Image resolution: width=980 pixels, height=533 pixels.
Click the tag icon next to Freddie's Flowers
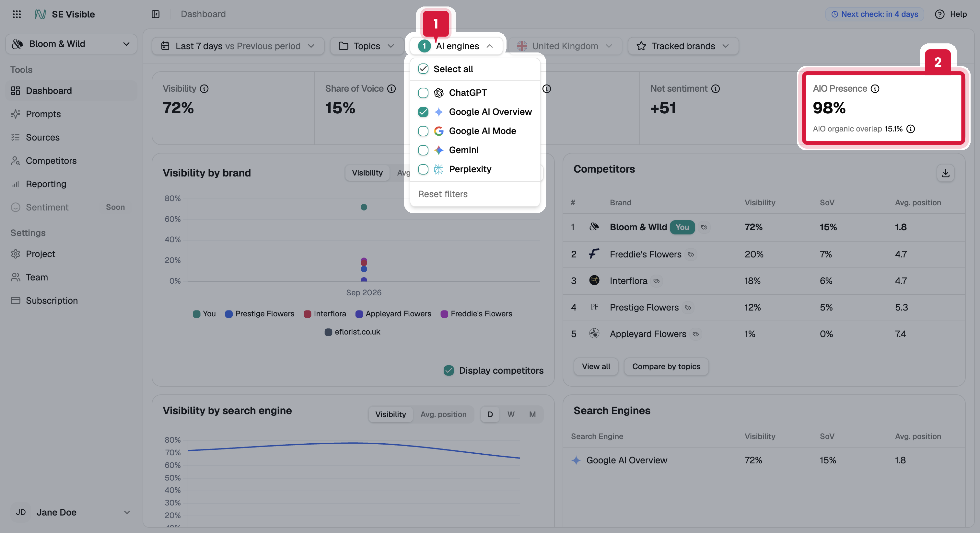[691, 254]
